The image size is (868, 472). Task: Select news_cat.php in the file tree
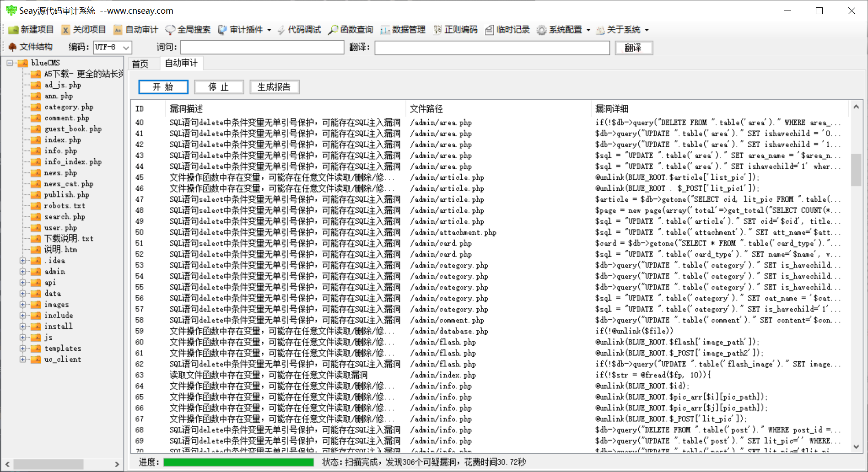click(69, 184)
